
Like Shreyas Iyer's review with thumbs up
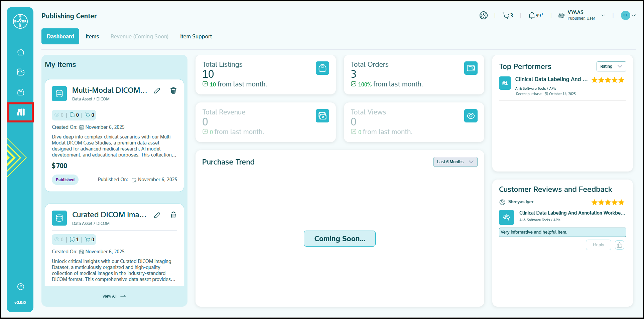coord(619,245)
